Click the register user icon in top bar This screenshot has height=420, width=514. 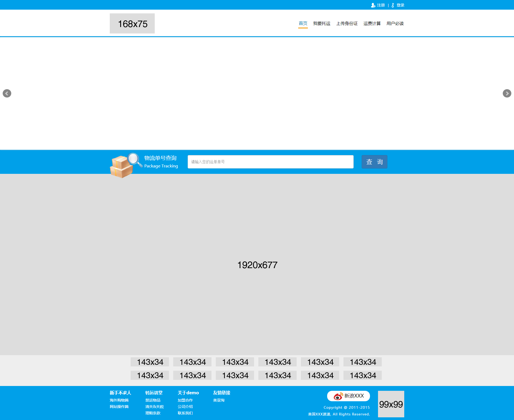(x=373, y=5)
